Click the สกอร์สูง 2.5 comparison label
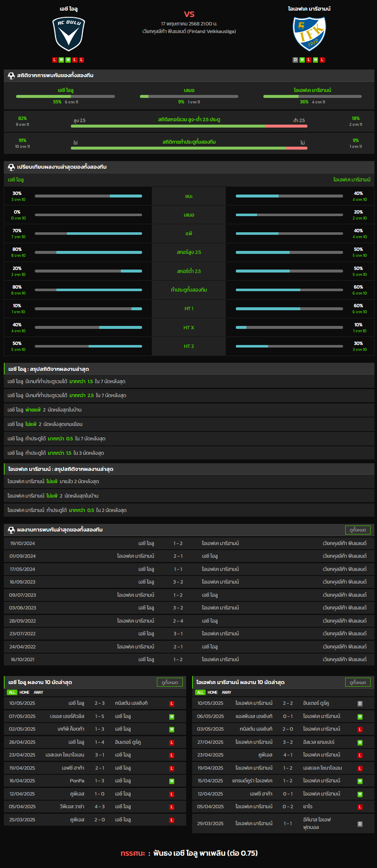The height and width of the screenshot is (868, 377). (189, 252)
